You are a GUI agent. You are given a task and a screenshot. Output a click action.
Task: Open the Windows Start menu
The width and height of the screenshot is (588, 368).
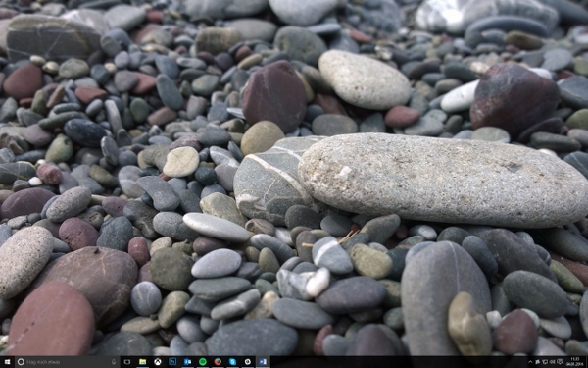(x=7, y=362)
